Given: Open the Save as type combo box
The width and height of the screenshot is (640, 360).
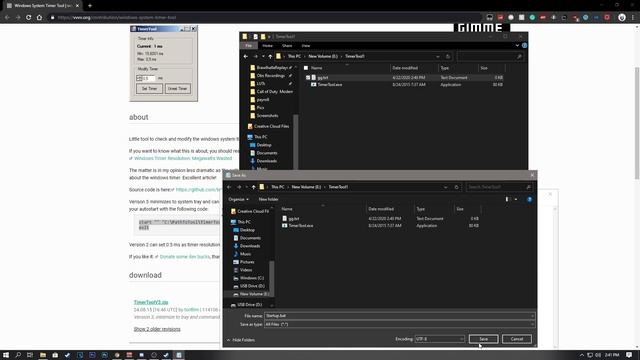Looking at the screenshot, I should [x=399, y=324].
